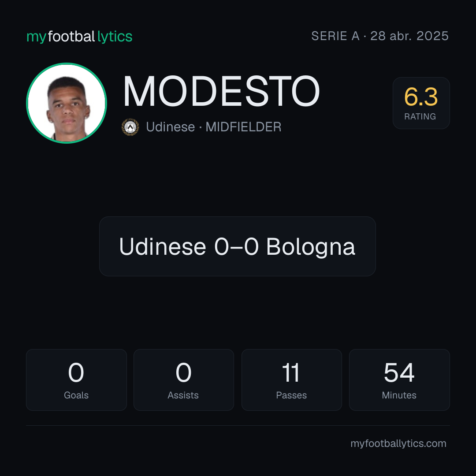Click the Udinese · MIDFIELDER subtitle text
This screenshot has height=476, width=476.
(214, 127)
